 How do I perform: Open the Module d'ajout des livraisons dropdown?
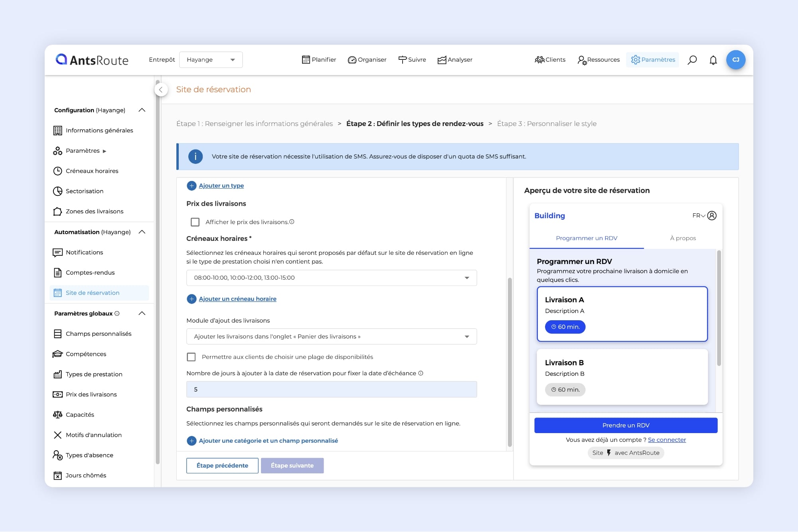click(331, 337)
